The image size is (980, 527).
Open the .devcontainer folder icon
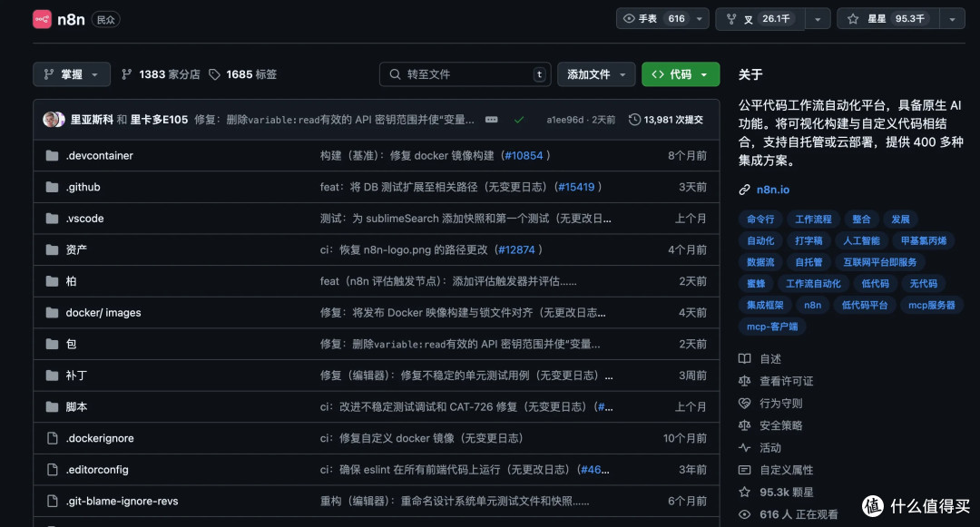52,155
